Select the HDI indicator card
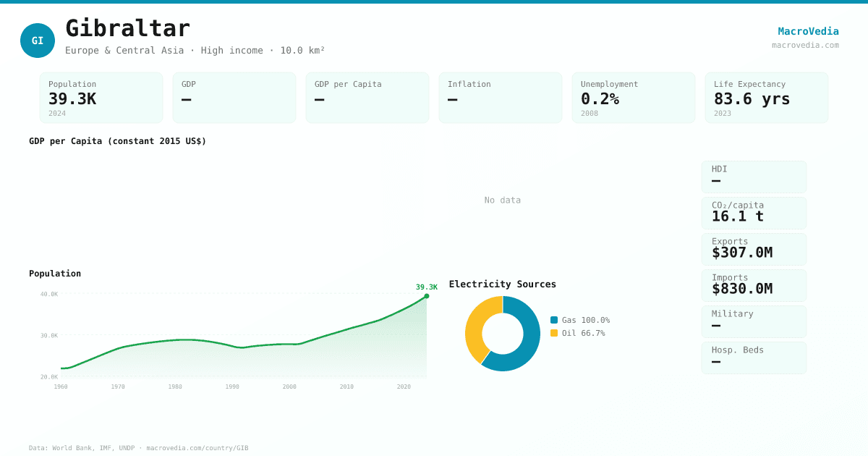The width and height of the screenshot is (868, 456). pos(754,177)
